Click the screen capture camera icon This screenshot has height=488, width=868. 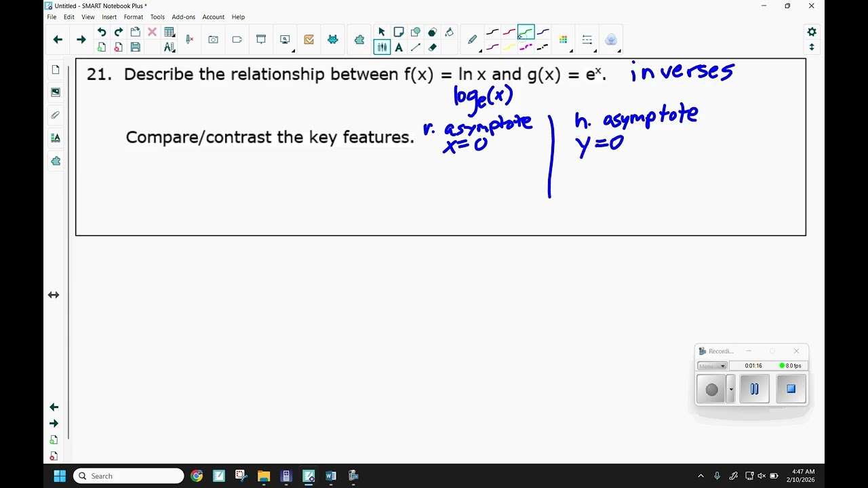[x=214, y=40]
